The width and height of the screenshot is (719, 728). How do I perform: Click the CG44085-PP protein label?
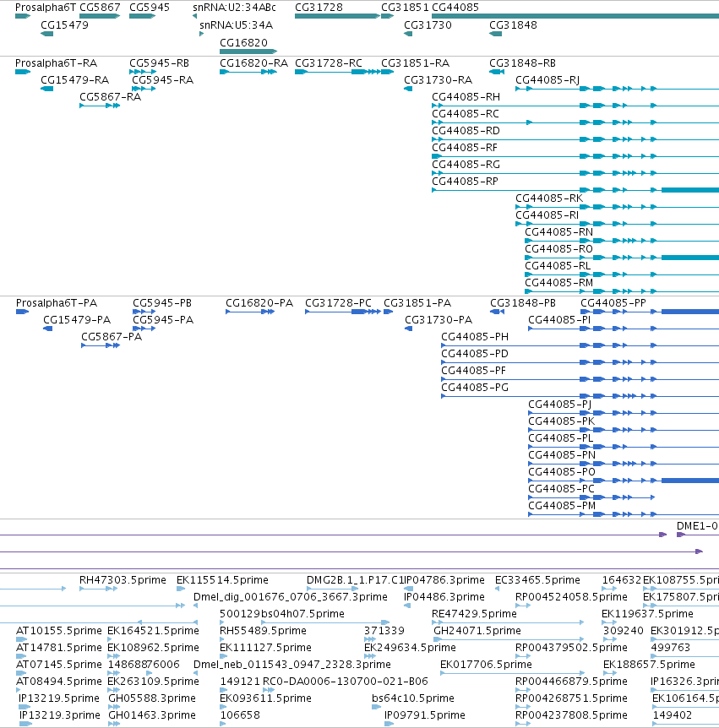click(x=613, y=304)
